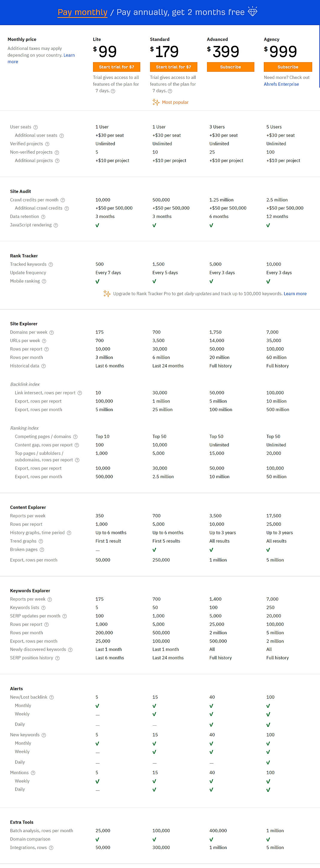320x868 pixels.
Task: Click the Extra Tools section heading
Action: 22,823
